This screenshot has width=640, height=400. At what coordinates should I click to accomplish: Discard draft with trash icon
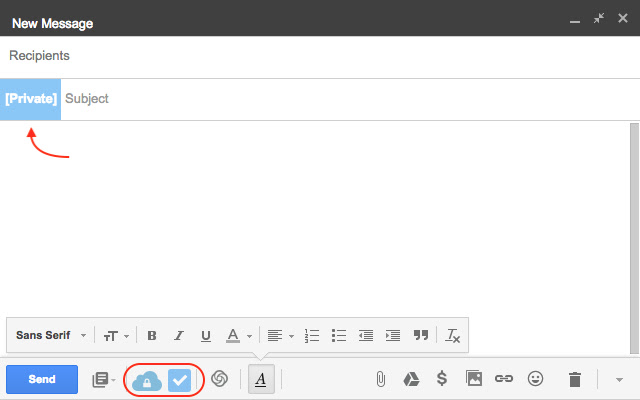[x=575, y=379]
